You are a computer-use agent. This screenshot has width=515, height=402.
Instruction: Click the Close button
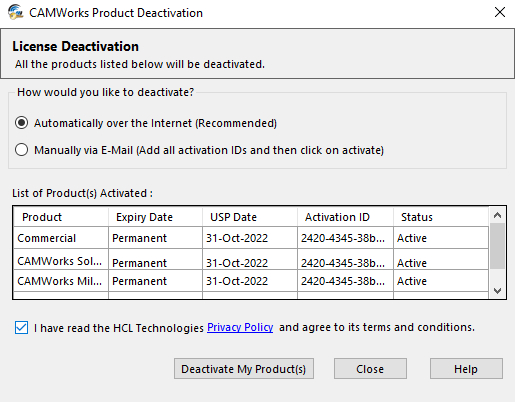(370, 369)
